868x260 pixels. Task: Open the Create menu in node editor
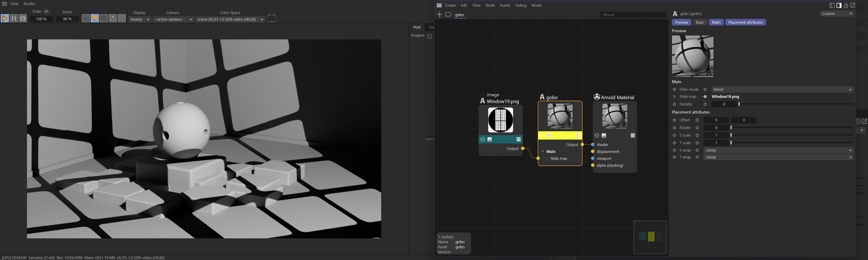450,5
